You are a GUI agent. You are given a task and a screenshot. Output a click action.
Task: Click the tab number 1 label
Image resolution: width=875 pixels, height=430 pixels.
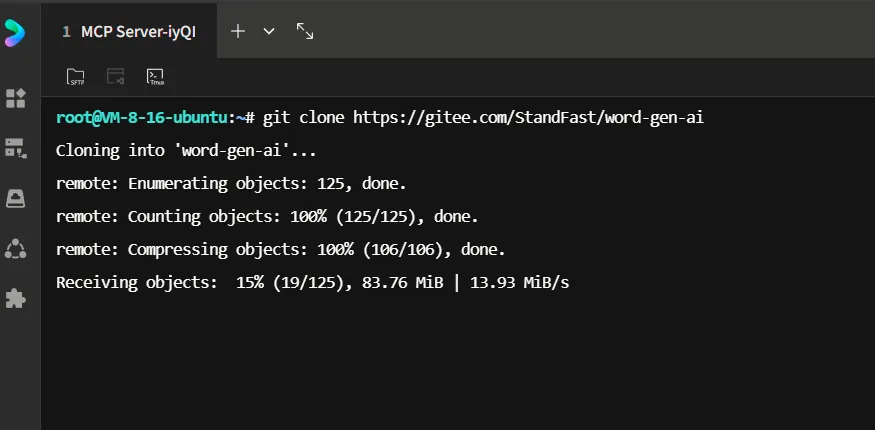point(66,32)
